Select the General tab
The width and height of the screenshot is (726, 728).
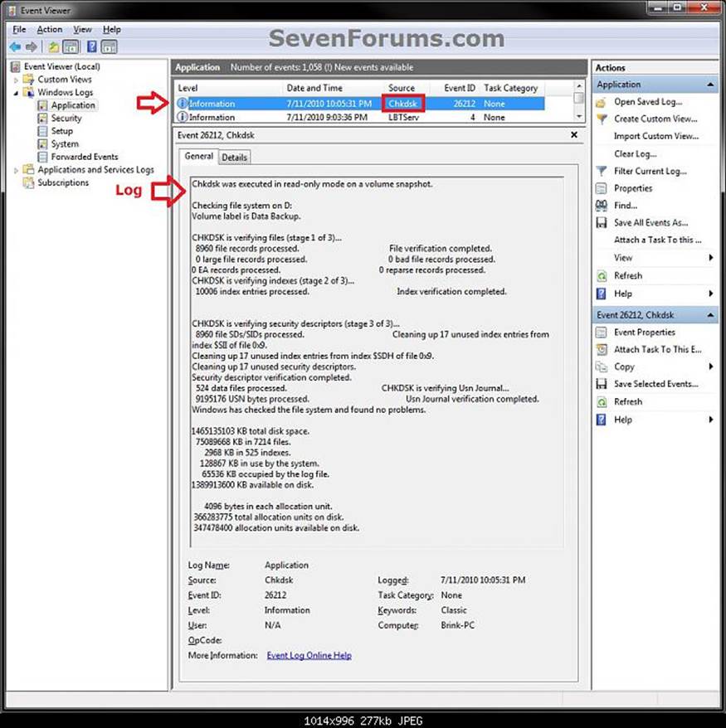tap(199, 156)
